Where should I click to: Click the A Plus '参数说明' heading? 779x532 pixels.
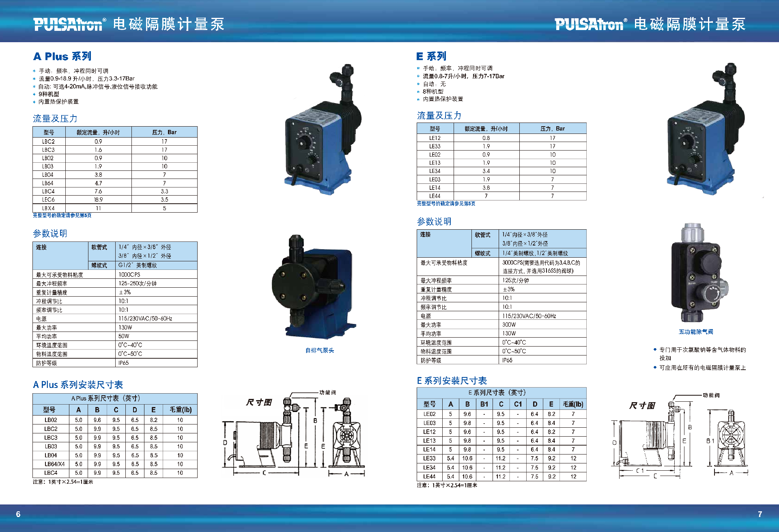(x=50, y=233)
